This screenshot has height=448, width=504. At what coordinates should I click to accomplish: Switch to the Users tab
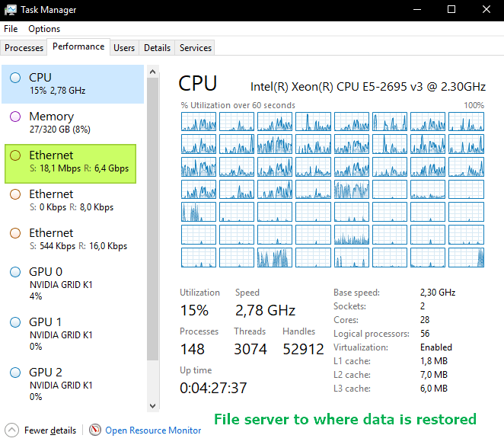pos(124,48)
